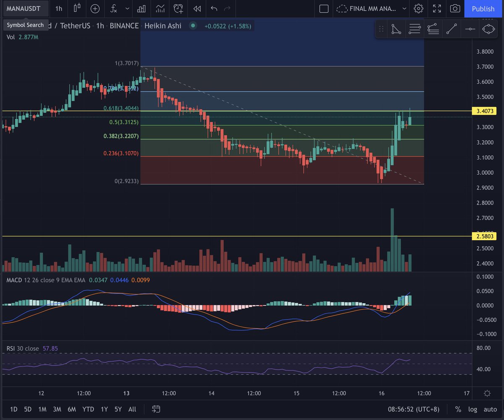Screen dimensions: 504x420
Task: Open the select layout square icon
Action: (324, 8)
